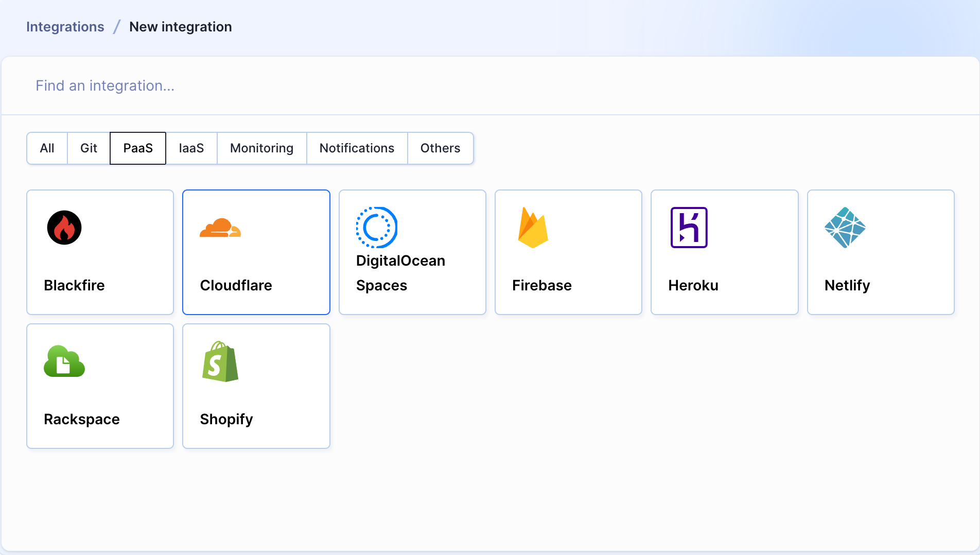Viewport: 980px width, 555px height.
Task: Select the PaaS filter tab
Action: 138,148
